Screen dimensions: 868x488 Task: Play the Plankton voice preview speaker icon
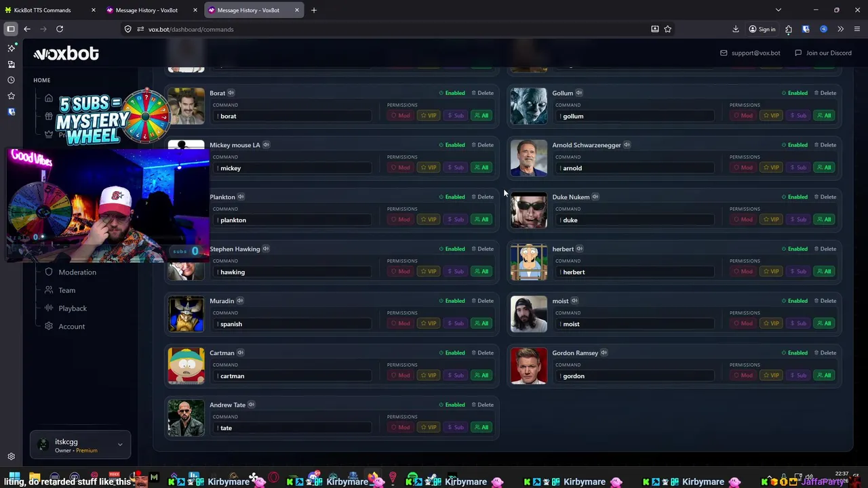coord(241,197)
